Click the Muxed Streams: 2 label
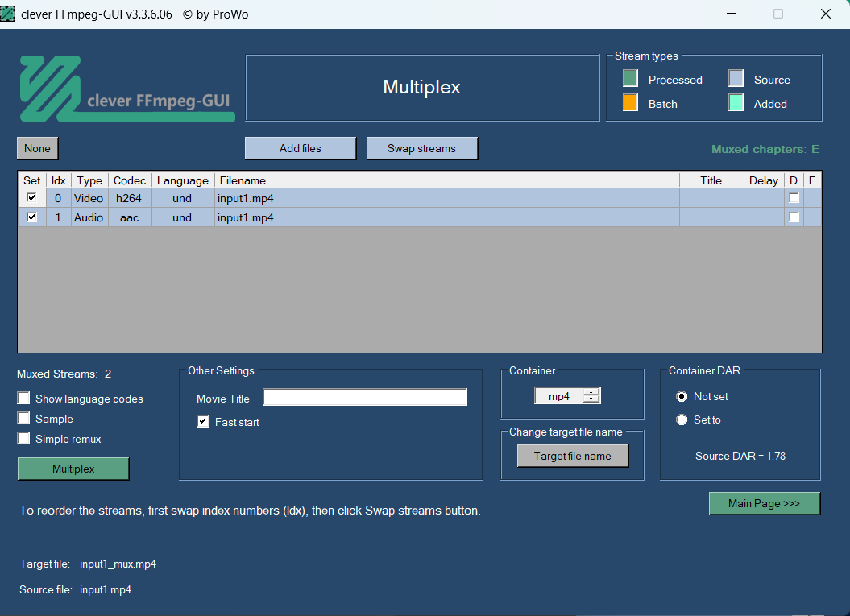850x616 pixels. tap(64, 374)
